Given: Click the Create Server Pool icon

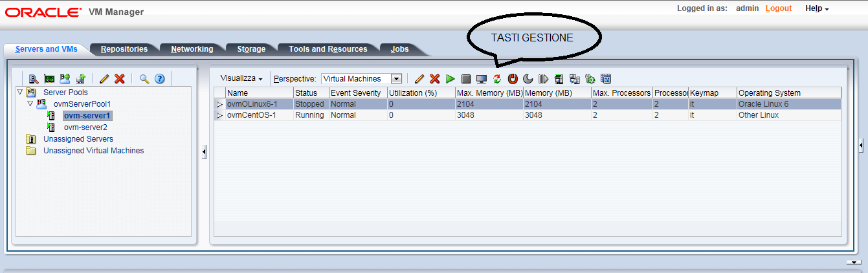Looking at the screenshot, I should coord(65,79).
